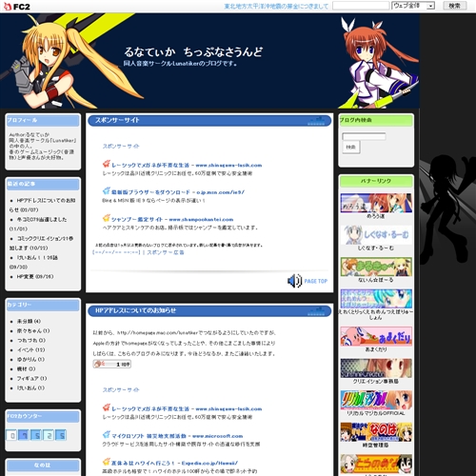
Task: Open the 最新版ブラウザーをダウンロード ad link
Action: (x=178, y=192)
